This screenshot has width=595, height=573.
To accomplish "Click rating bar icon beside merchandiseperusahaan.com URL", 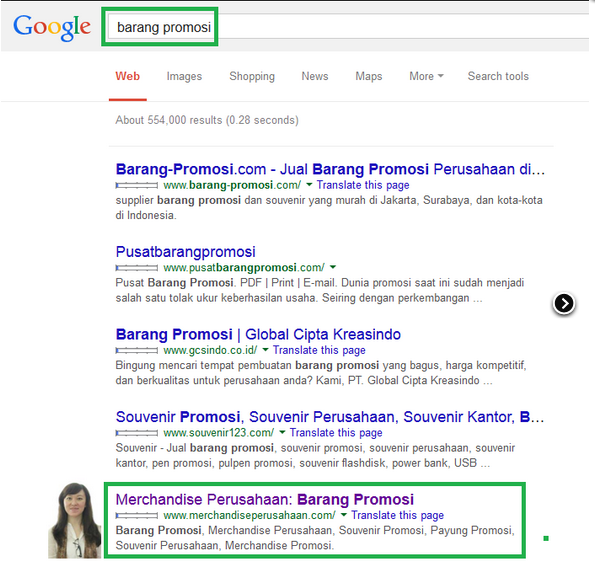I will [137, 515].
